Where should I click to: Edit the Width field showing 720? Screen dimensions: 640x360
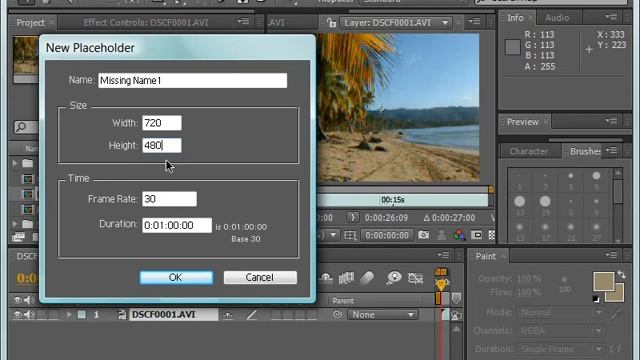[x=162, y=123]
